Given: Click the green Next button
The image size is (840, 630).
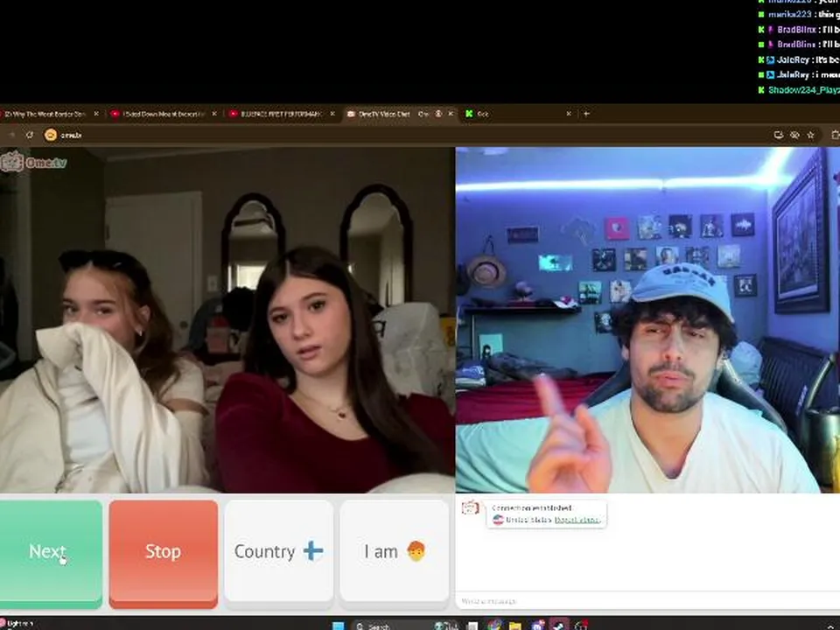Looking at the screenshot, I should [x=51, y=553].
